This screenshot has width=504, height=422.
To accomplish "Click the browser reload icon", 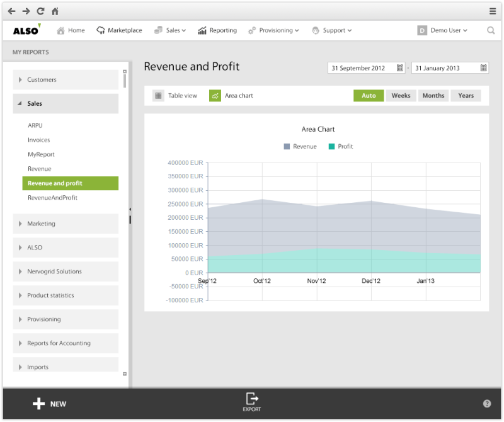I will (40, 11).
